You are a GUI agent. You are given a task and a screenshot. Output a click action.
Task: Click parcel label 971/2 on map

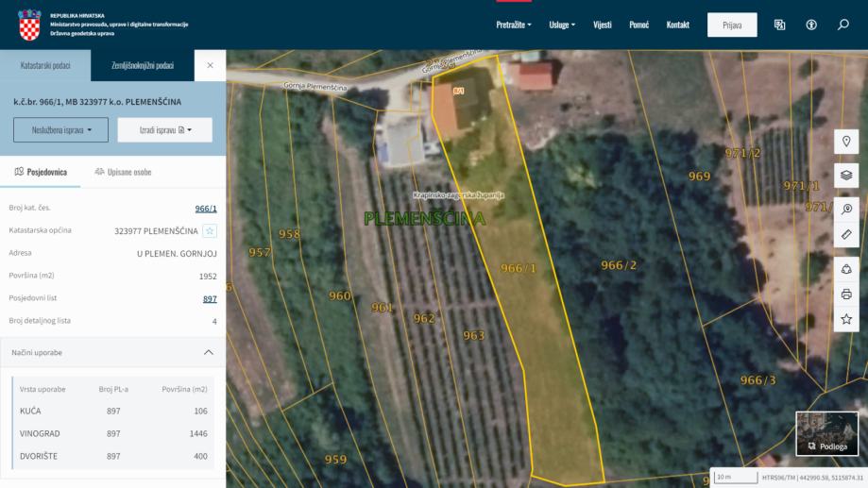[743, 153]
